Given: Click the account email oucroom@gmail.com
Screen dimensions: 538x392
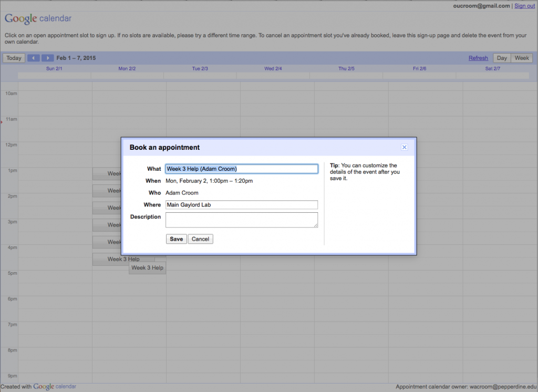Looking at the screenshot, I should pyautogui.click(x=481, y=6).
